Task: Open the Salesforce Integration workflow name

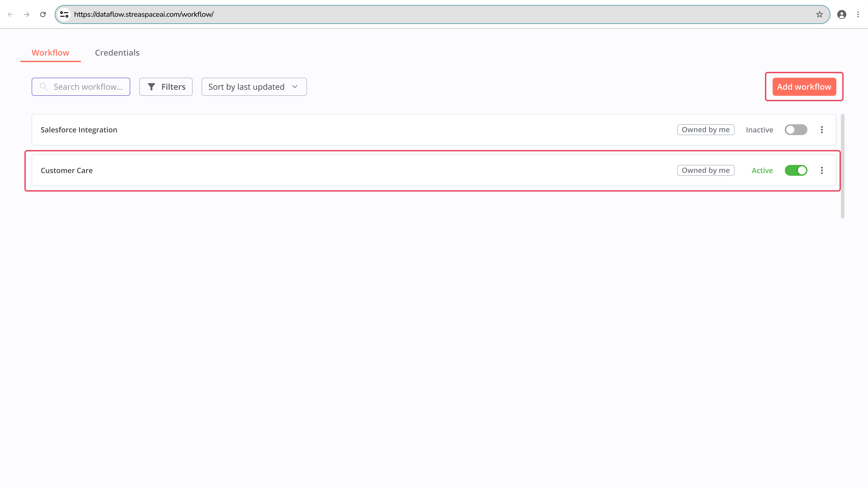Action: point(79,130)
